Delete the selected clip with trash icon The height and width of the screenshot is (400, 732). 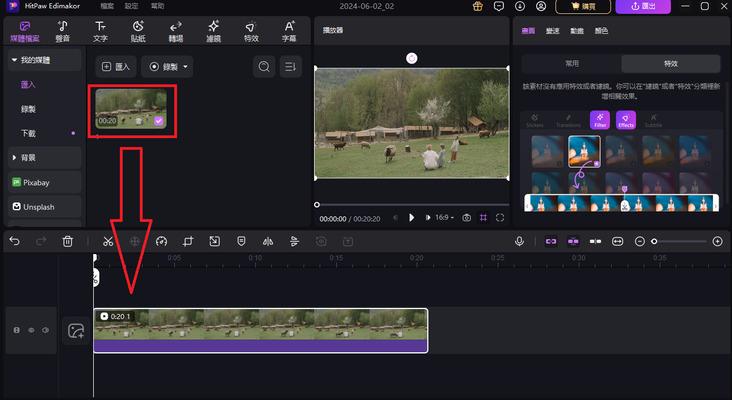click(68, 241)
